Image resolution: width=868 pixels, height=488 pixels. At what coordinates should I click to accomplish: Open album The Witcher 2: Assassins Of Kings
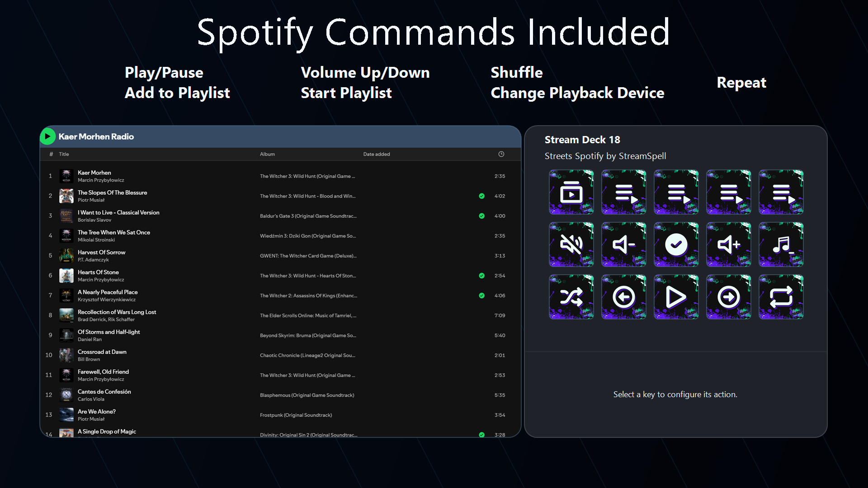click(x=308, y=296)
